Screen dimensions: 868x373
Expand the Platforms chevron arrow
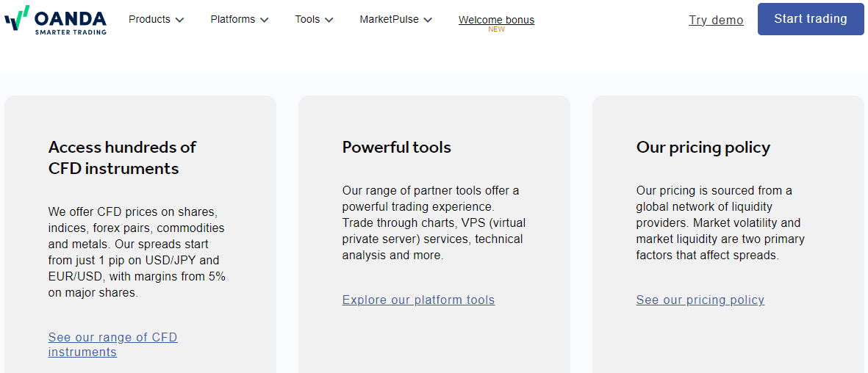click(x=264, y=20)
